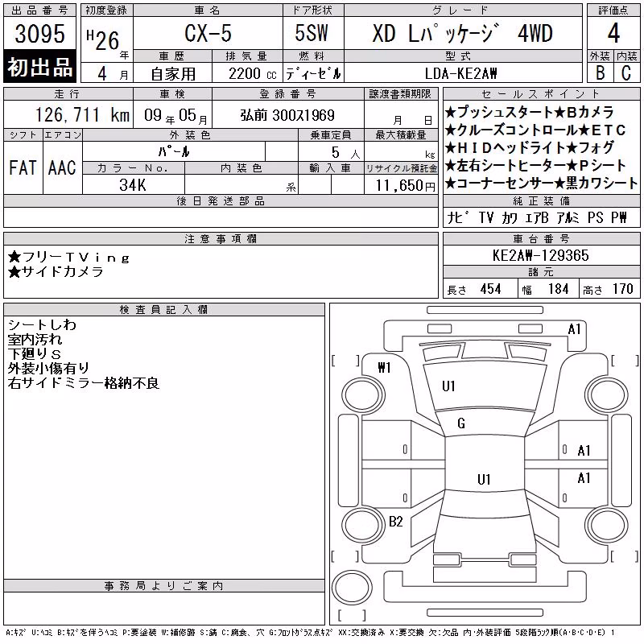Image resolution: width=644 pixels, height=644 pixels.
Task: Click the lot number 3095
Action: (39, 34)
